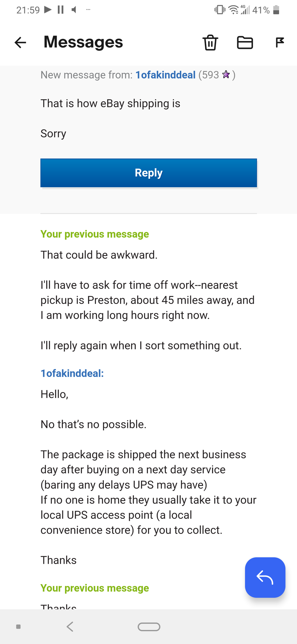This screenshot has width=297, height=644.
Task: Tap the vibrate mode status icon
Action: (220, 10)
